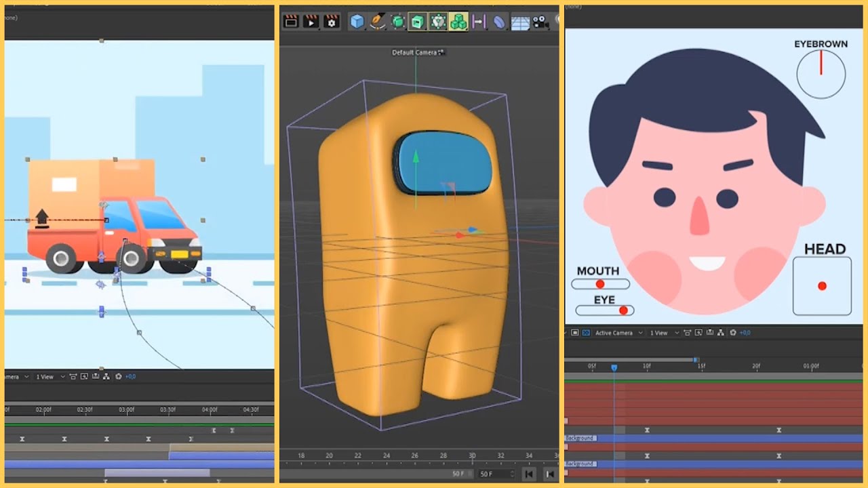Select the orange Spline Pen tool

click(x=378, y=22)
